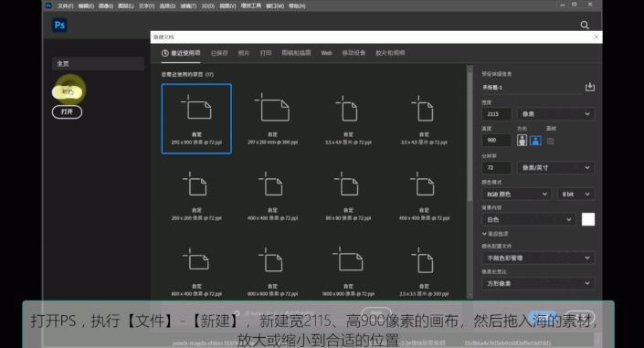Choose the 80 x 80 像素 preset icon
The width and height of the screenshot is (644, 348).
pos(348,185)
